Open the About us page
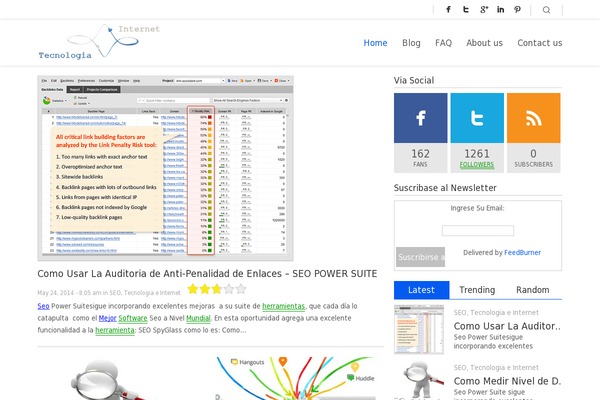The image size is (600, 400). pyautogui.click(x=484, y=43)
